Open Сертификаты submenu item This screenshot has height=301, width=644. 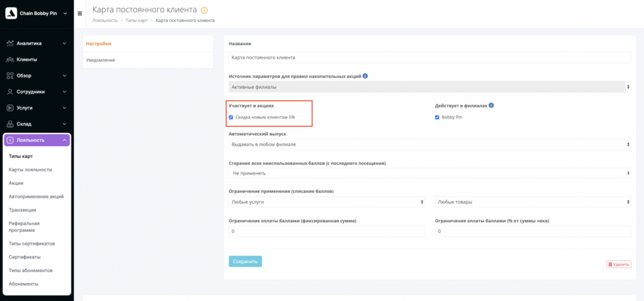click(x=24, y=257)
